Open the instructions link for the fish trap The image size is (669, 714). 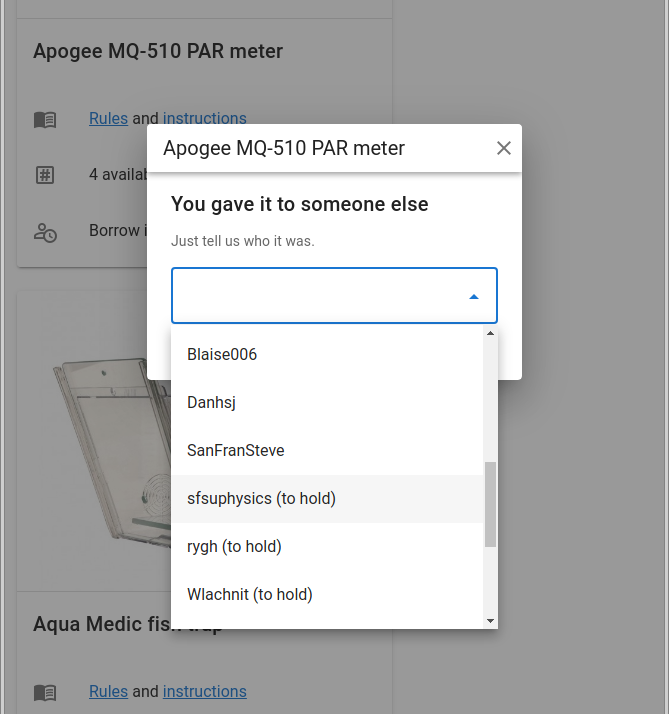[x=204, y=691]
